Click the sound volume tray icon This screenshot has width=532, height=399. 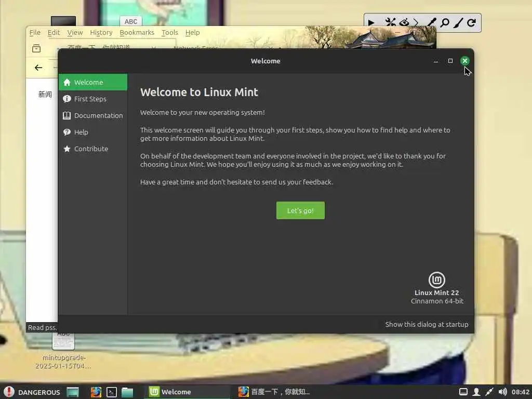pos(502,392)
